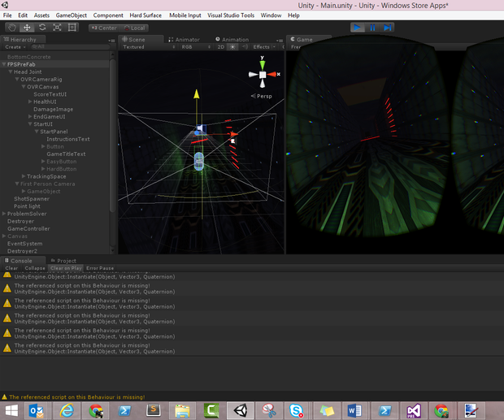Open the Textured draw mode dropdown

point(149,47)
